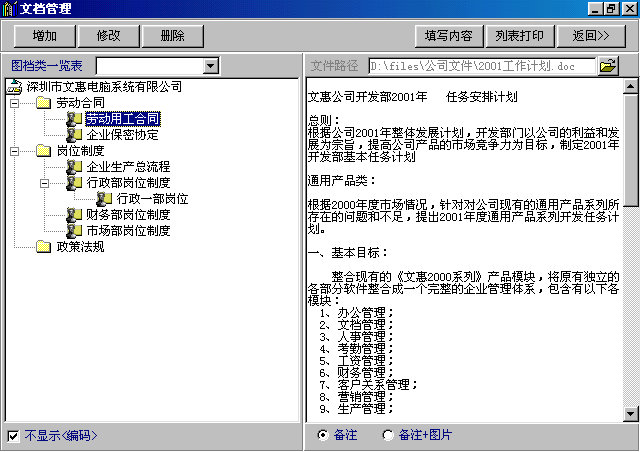Select the 行政一部岗位 tree item
This screenshot has height=452, width=640.
pyautogui.click(x=152, y=198)
